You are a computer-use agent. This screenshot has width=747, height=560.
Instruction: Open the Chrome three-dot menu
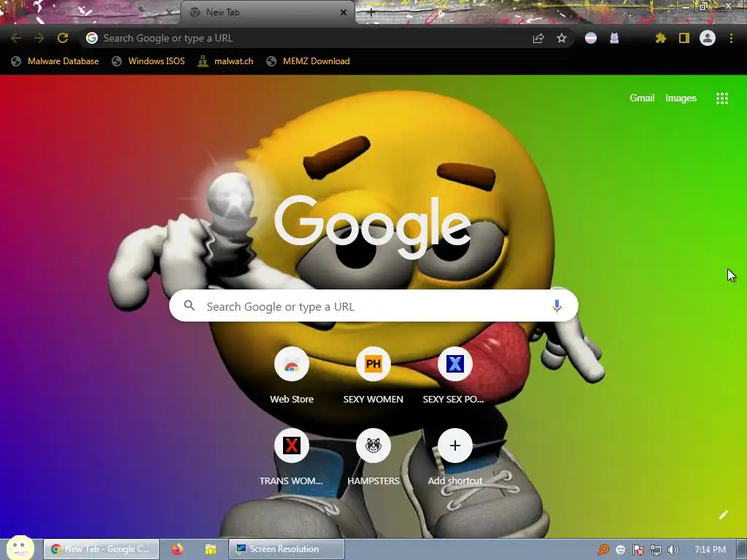coord(731,38)
